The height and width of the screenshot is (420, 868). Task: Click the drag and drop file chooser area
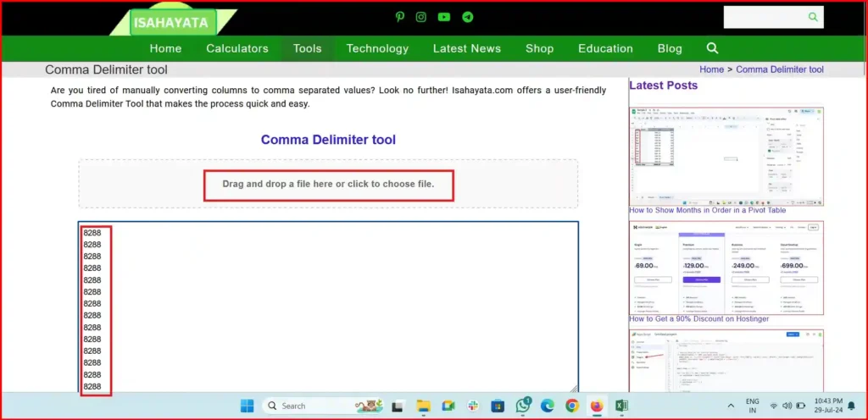tap(328, 184)
